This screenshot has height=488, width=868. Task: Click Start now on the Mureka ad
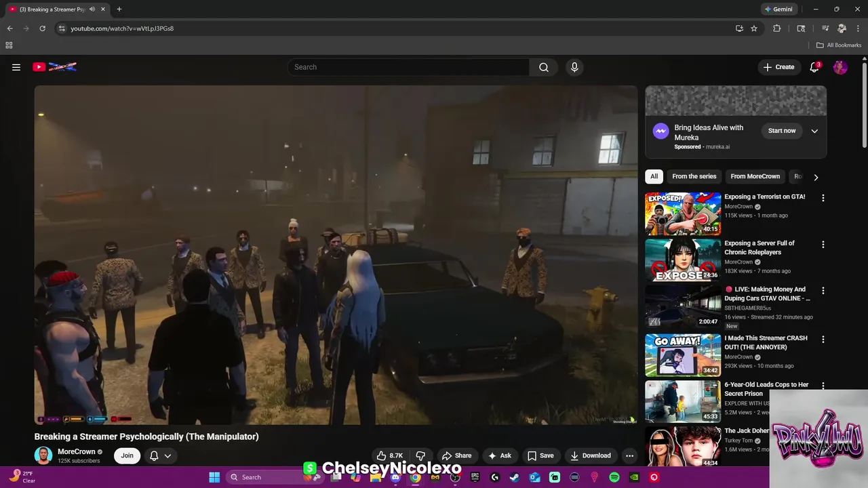782,131
